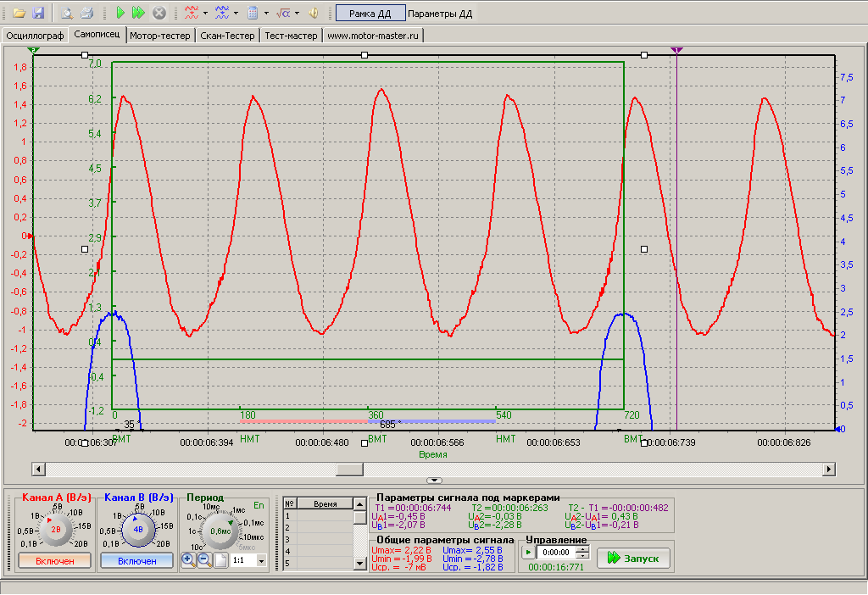Click the 0:00:00 time input field
This screenshot has height=595, width=868.
(x=555, y=552)
